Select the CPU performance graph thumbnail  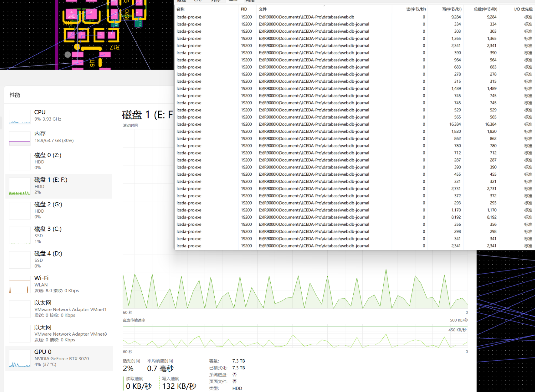click(x=20, y=117)
